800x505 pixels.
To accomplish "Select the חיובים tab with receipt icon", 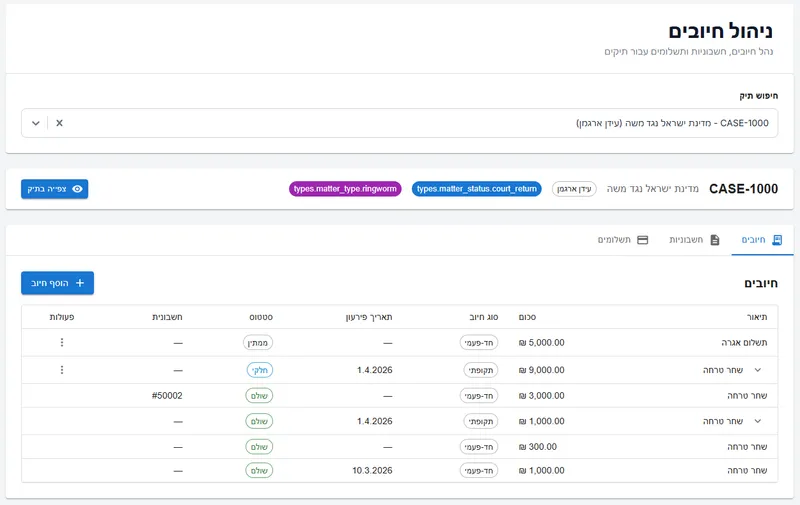I will click(x=762, y=240).
